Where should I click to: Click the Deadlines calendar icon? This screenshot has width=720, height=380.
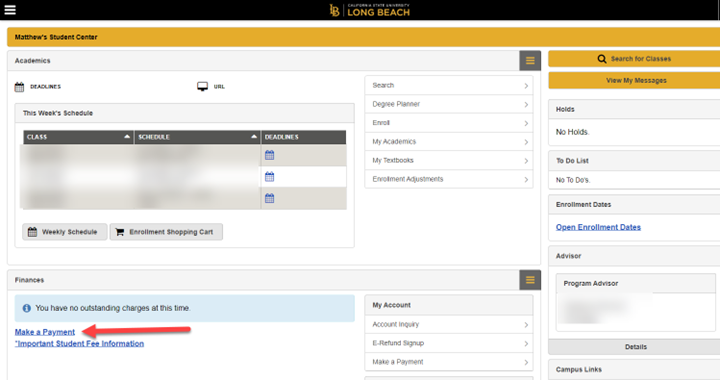[19, 87]
